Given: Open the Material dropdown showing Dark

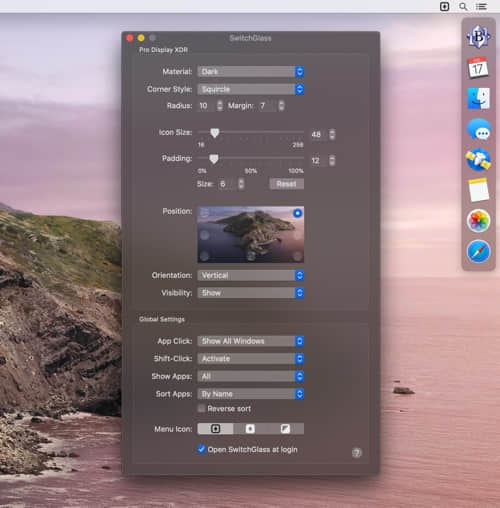Looking at the screenshot, I should (251, 71).
